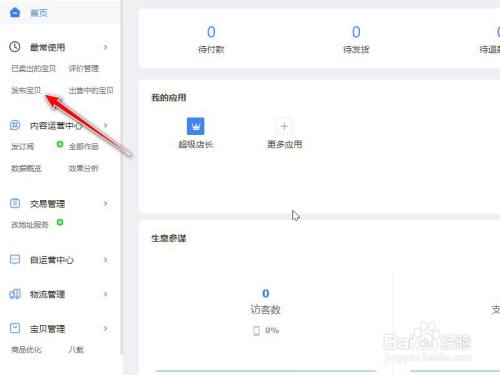Image resolution: width=500 pixels, height=375 pixels.
Task: Click the 待付款 label
Action: pyautogui.click(x=211, y=49)
